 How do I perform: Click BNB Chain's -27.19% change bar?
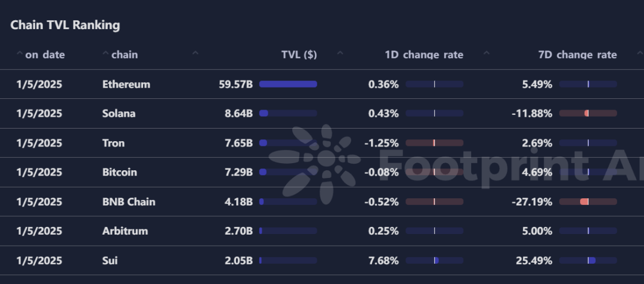tap(588, 202)
